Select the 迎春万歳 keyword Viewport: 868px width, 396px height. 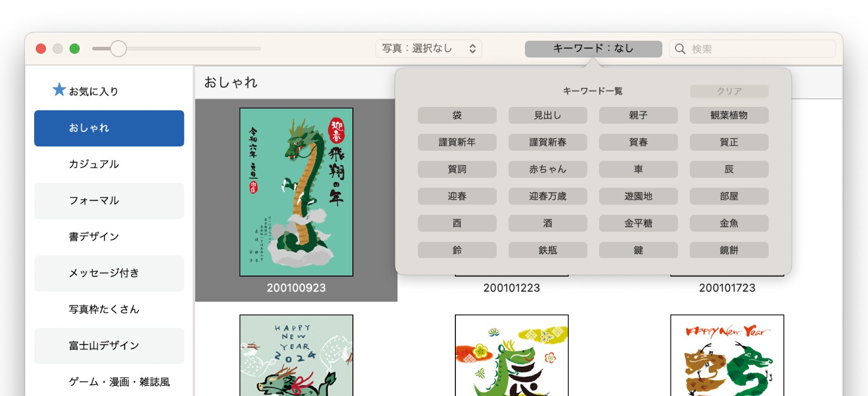coord(548,196)
